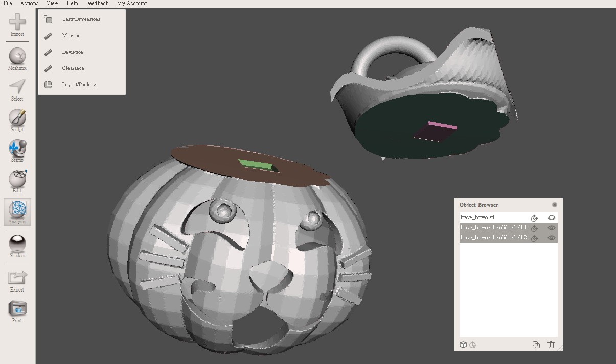Toggle visibility of the brave_borwo.stl object

tap(552, 217)
